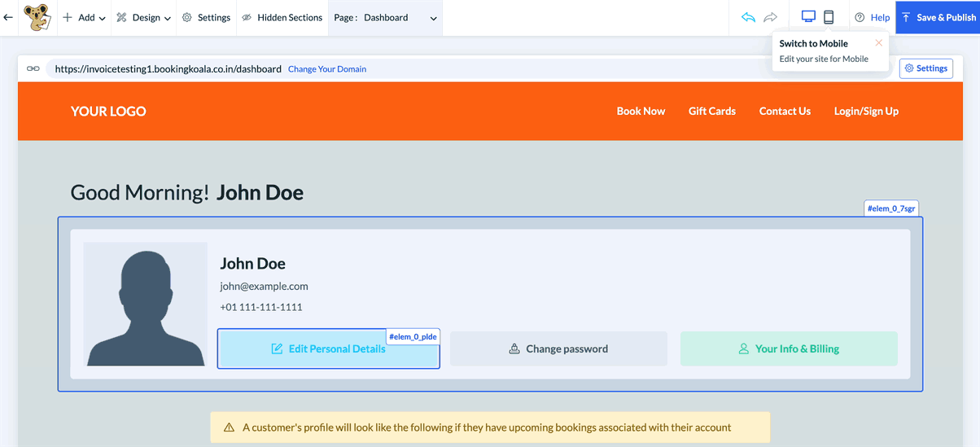Screen dimensions: 980x447
Task: Select the John Doe name in the profile card
Action: [x=252, y=263]
